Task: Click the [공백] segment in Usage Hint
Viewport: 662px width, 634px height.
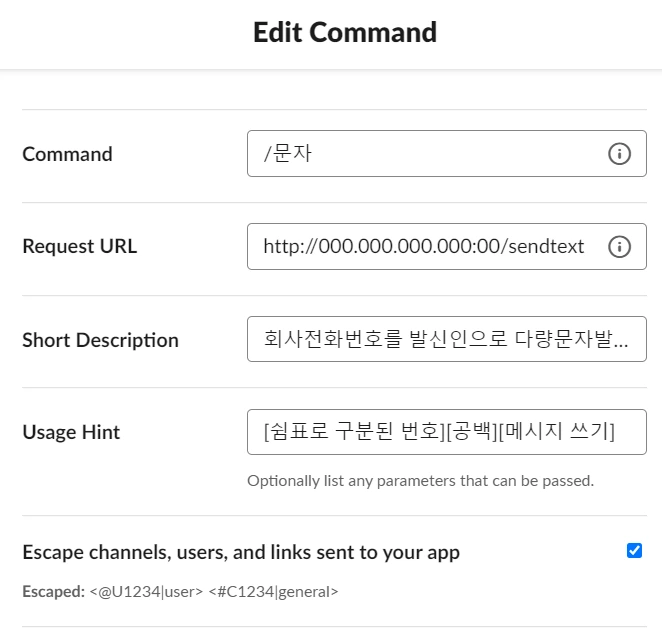Action: pyautogui.click(x=472, y=432)
